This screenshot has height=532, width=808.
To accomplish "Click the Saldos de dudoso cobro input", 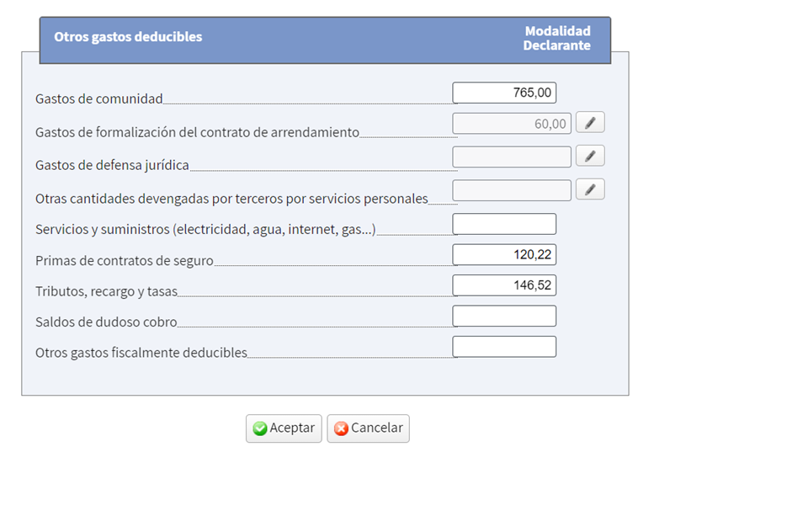I will 504,316.
